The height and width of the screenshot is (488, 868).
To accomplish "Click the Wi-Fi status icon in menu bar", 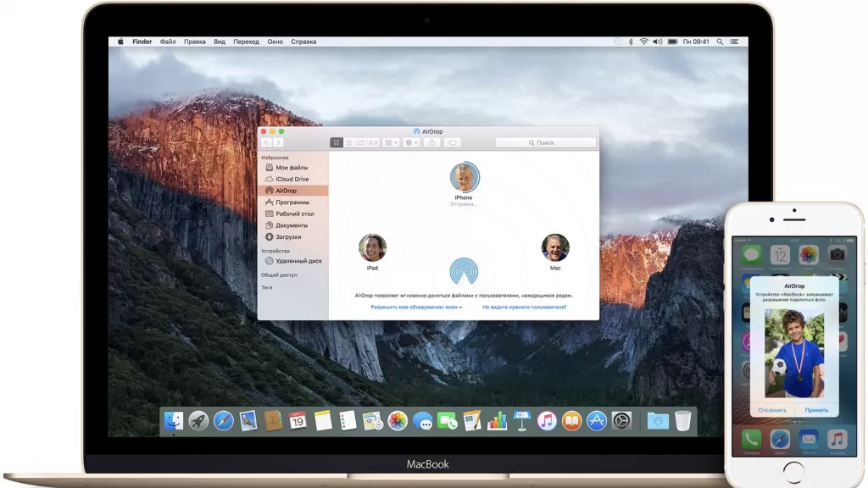I will (643, 42).
